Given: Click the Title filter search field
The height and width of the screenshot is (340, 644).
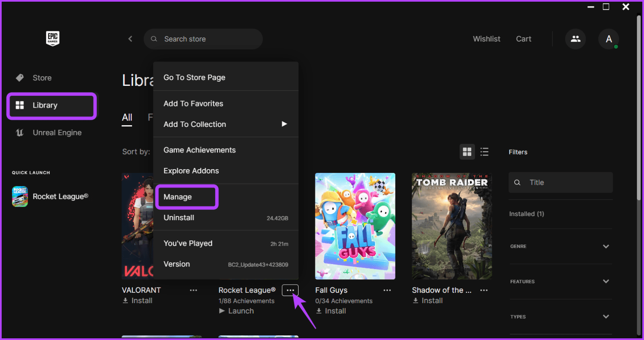Looking at the screenshot, I should click(x=561, y=183).
